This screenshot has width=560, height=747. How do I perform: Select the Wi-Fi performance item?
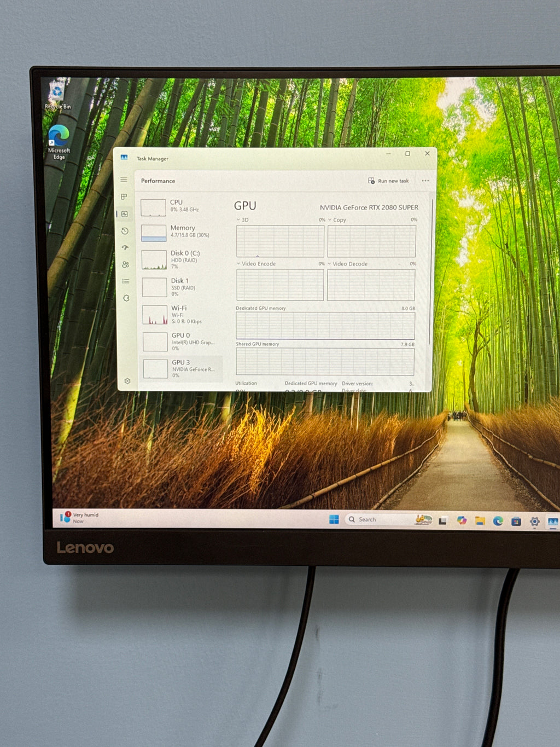182,314
